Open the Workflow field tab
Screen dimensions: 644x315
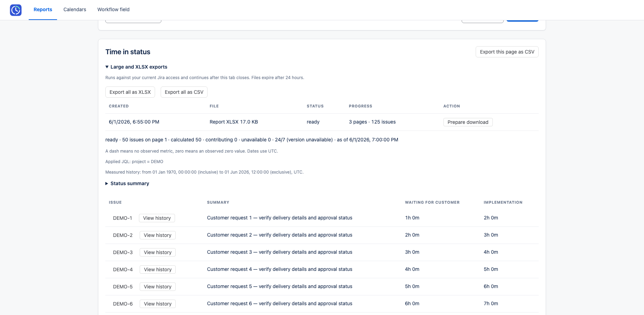point(113,9)
